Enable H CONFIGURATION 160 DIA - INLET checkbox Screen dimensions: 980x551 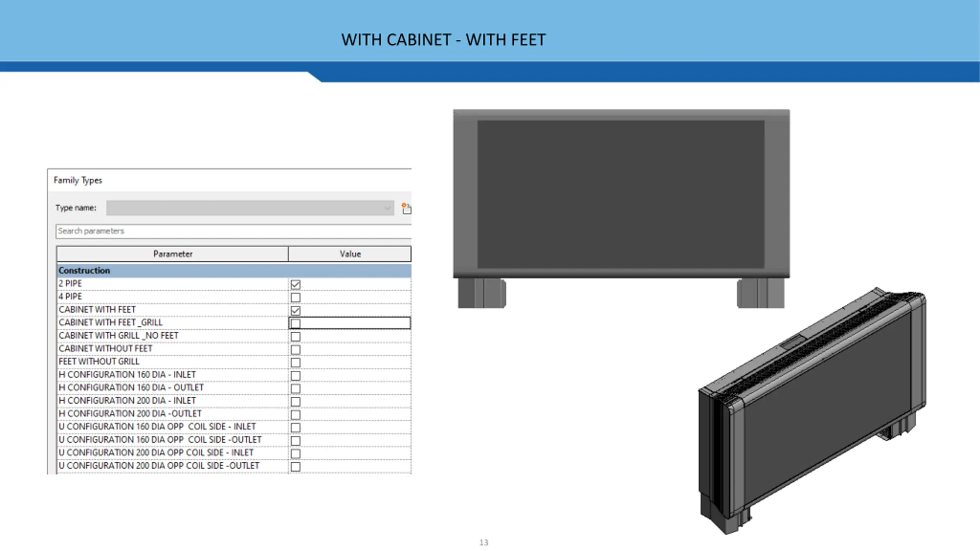296,375
